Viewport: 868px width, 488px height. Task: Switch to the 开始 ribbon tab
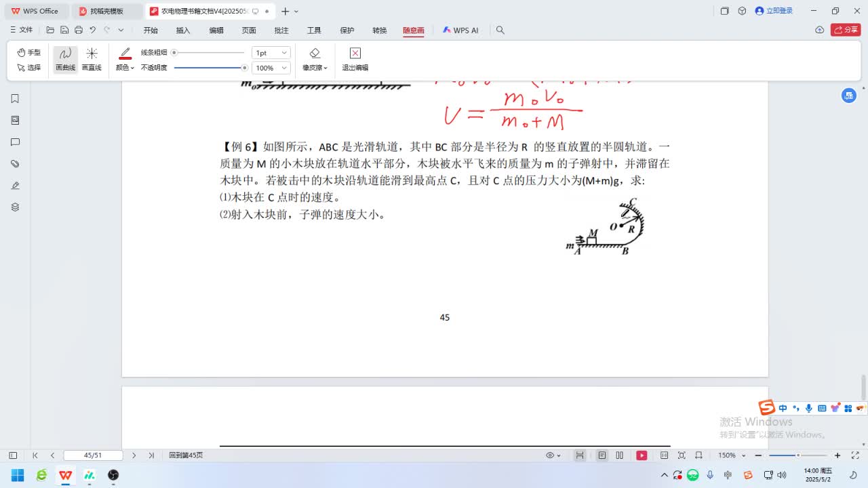[x=151, y=30]
